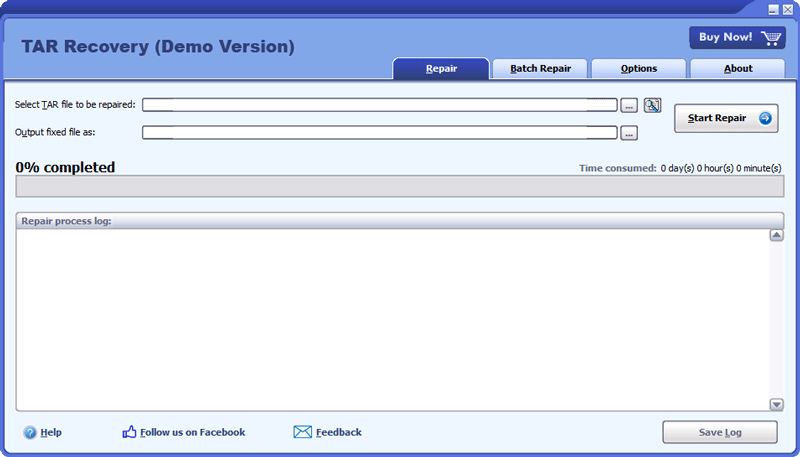Viewport: 800px width, 457px height.
Task: Open the Options tab
Action: (x=639, y=69)
